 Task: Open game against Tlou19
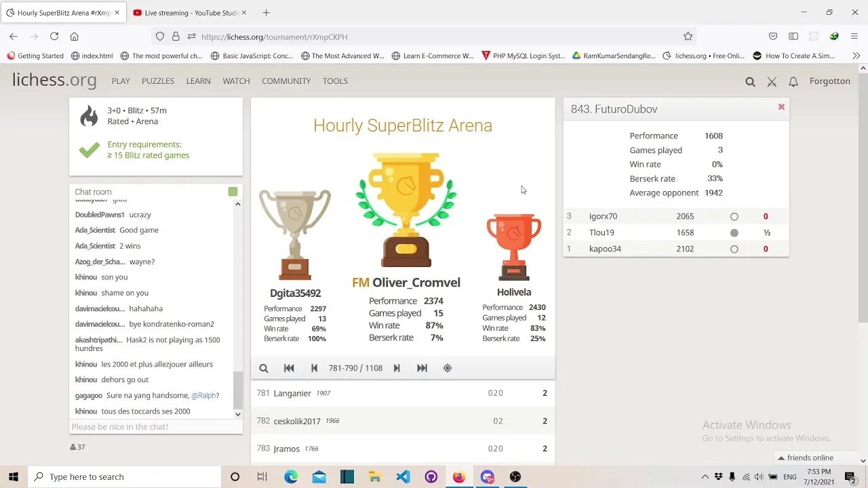676,232
